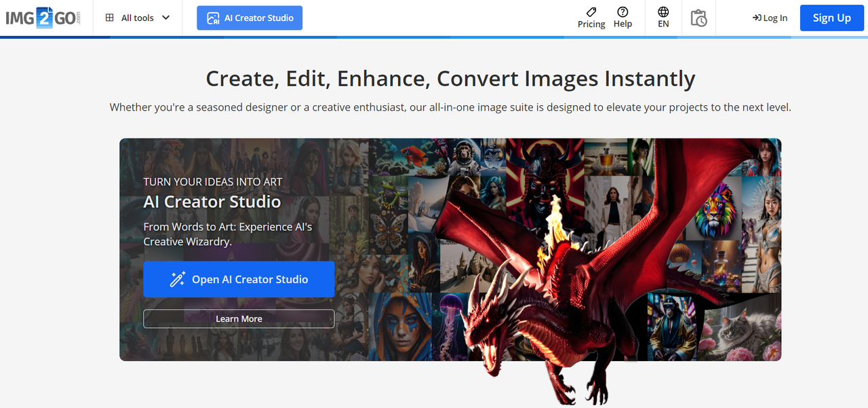The width and height of the screenshot is (868, 408).
Task: Select the astronaut monkey thumbnail
Action: [465, 157]
